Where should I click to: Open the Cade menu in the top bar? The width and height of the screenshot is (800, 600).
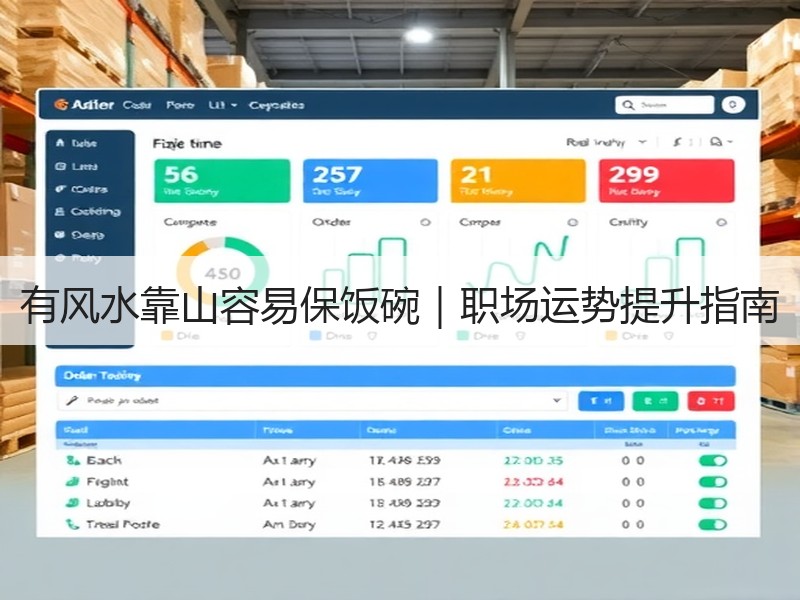click(137, 105)
